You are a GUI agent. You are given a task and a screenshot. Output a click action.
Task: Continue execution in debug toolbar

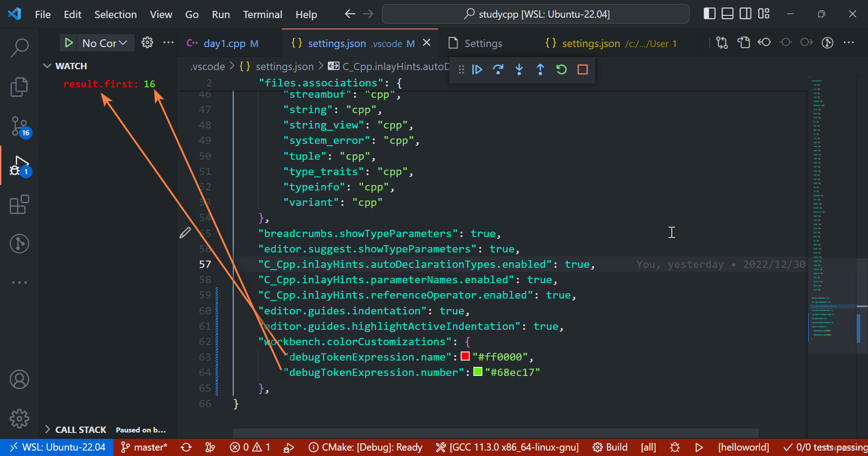[x=477, y=69]
